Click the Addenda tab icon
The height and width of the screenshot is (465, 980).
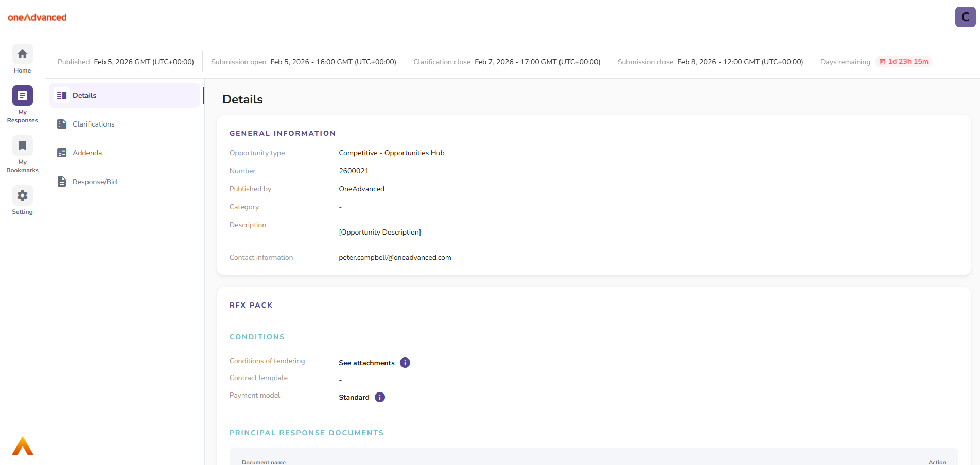click(62, 153)
